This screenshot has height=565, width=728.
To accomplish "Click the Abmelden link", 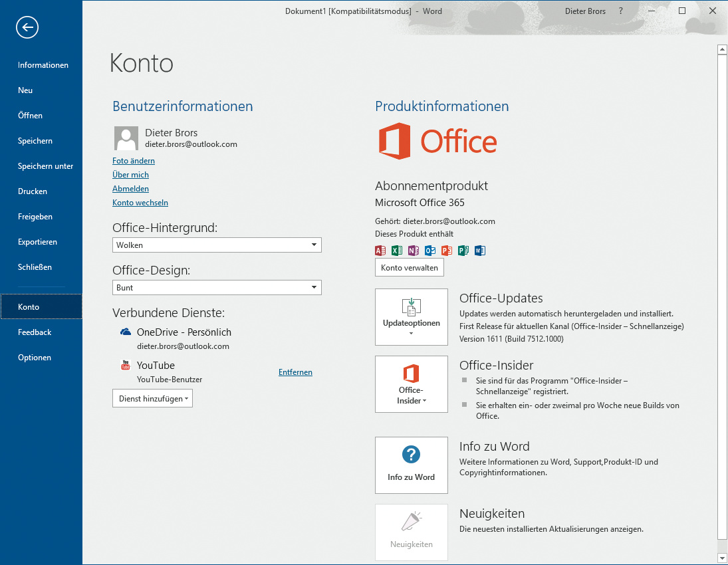I will pos(130,189).
